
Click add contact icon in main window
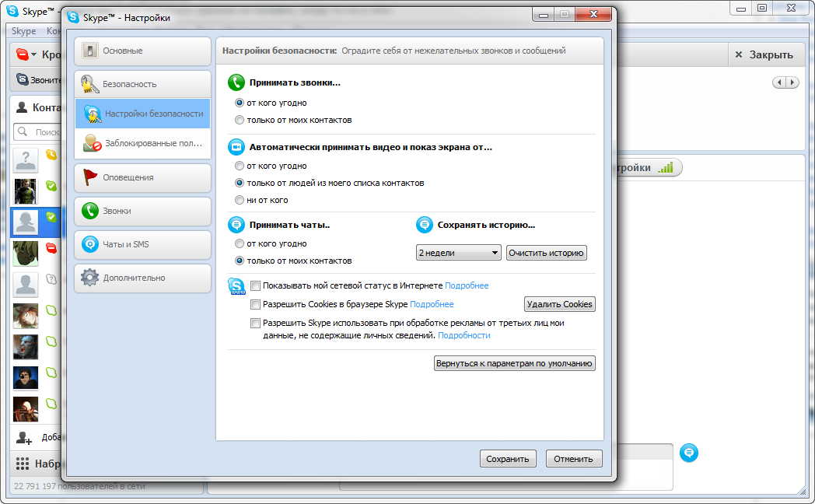point(24,437)
